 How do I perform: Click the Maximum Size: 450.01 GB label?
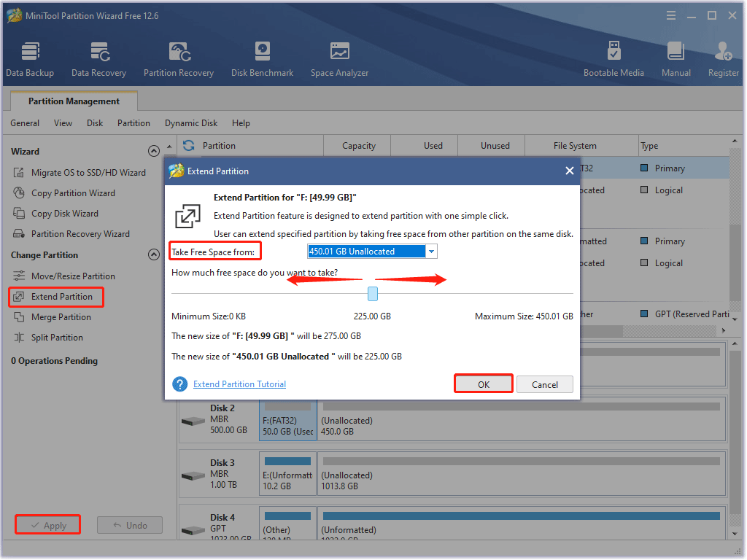click(x=524, y=316)
